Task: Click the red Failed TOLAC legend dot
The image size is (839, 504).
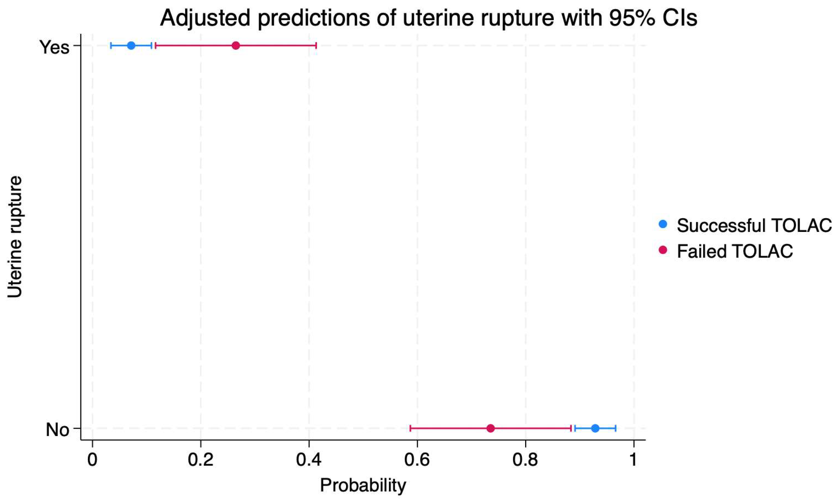Action: click(663, 250)
